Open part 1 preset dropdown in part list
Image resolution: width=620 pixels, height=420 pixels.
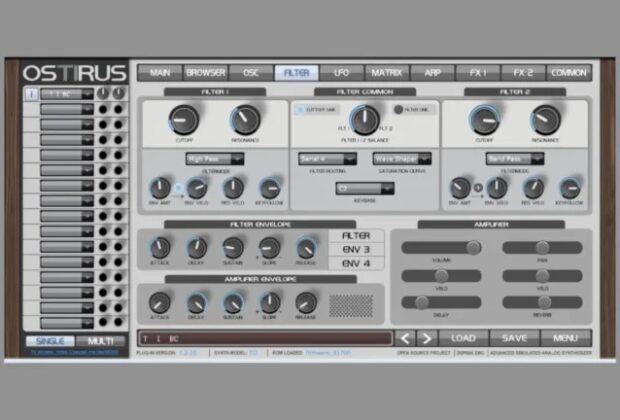click(x=67, y=94)
